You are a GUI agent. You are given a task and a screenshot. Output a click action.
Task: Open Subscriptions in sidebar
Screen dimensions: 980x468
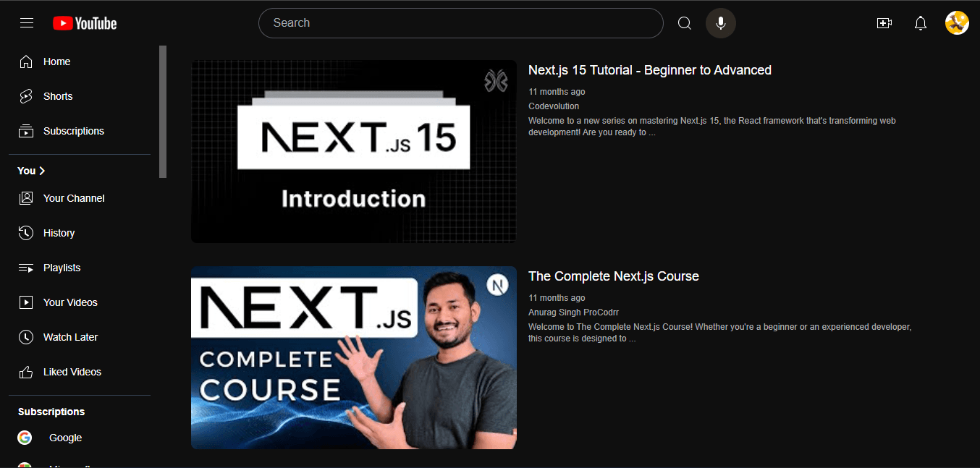click(73, 131)
